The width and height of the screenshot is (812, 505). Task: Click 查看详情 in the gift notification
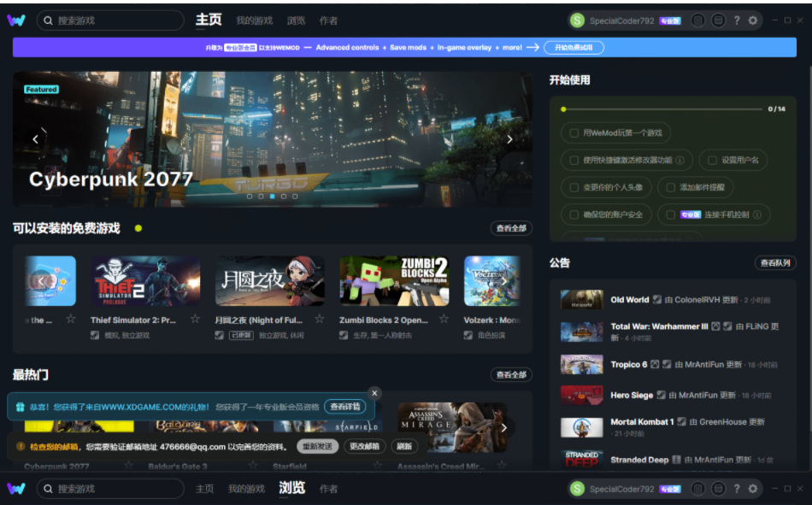point(345,407)
